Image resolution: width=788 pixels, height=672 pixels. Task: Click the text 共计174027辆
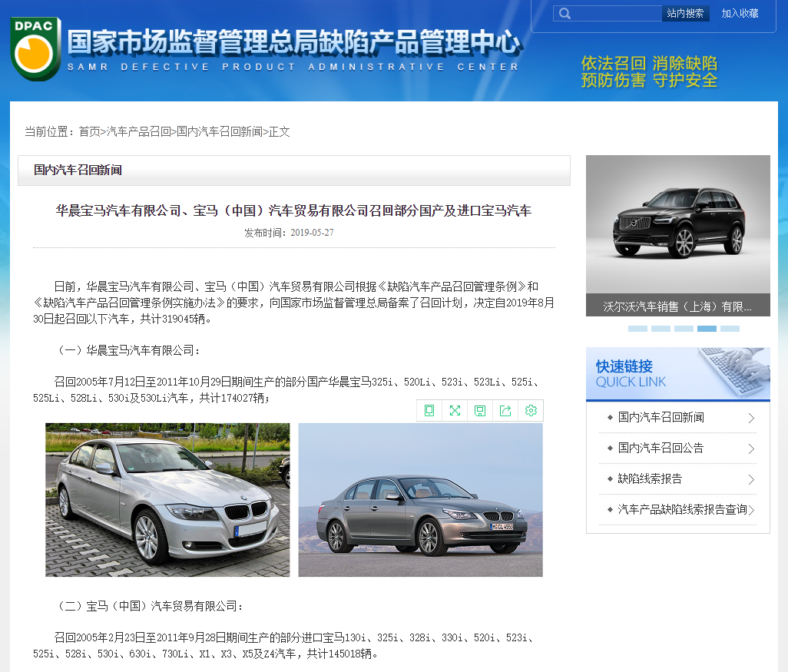click(x=231, y=398)
